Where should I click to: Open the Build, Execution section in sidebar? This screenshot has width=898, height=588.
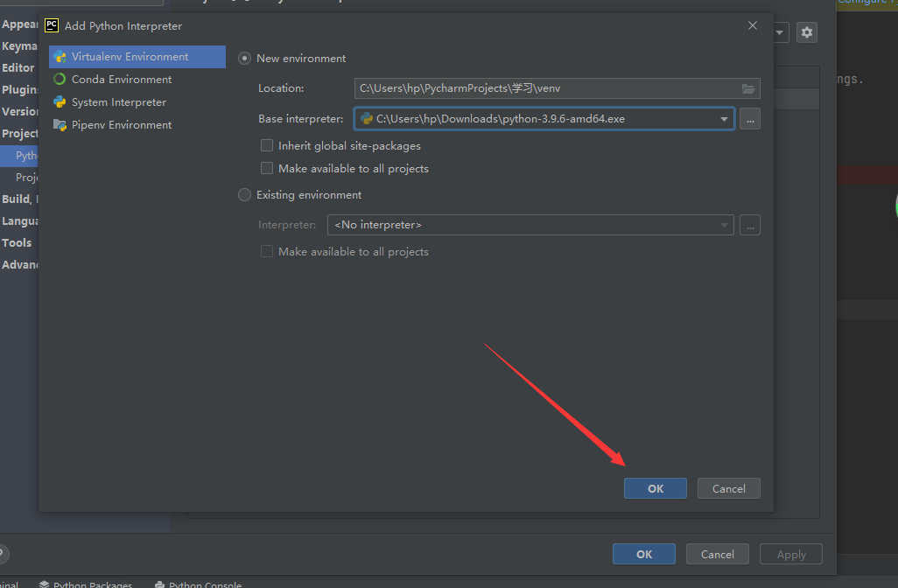[19, 199]
